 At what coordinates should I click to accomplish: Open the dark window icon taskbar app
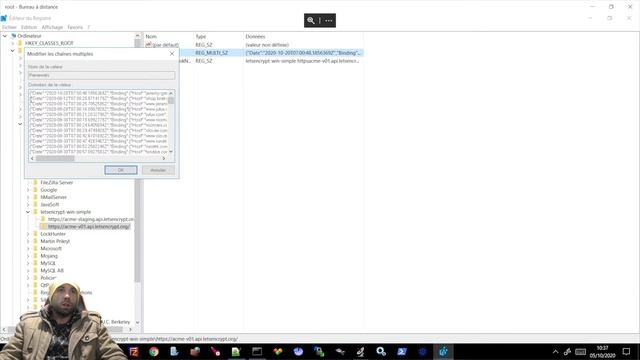257,351
